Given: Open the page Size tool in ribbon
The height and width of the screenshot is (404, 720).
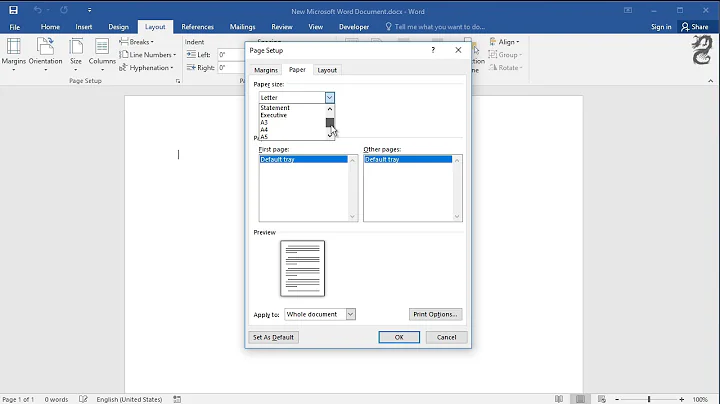Looking at the screenshot, I should pyautogui.click(x=76, y=55).
